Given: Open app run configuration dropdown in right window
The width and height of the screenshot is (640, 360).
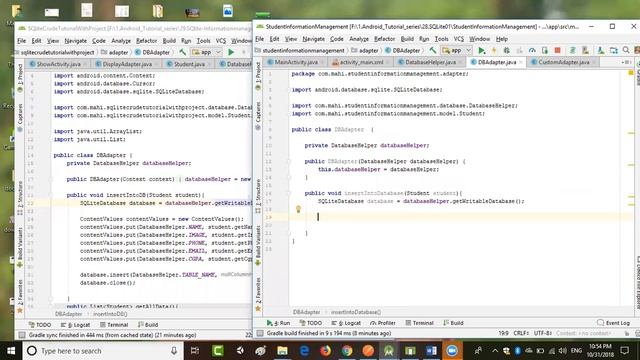Looking at the screenshot, I should tap(457, 50).
